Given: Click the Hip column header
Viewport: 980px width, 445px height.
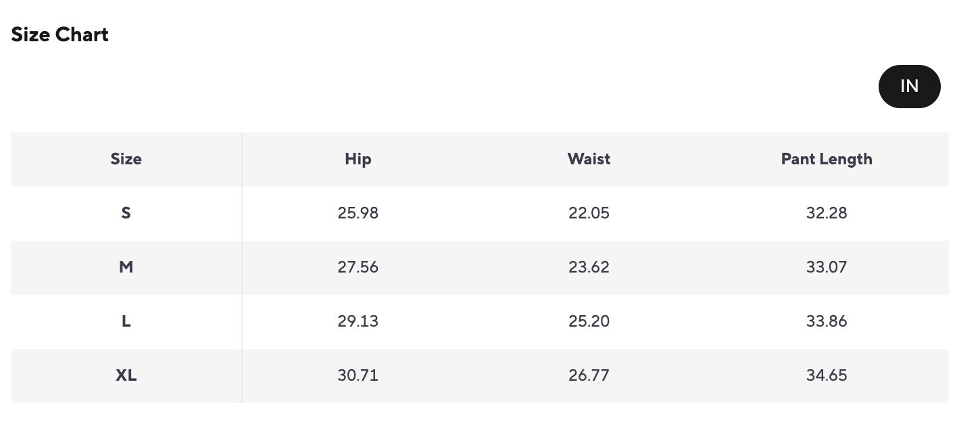Looking at the screenshot, I should pos(358,159).
